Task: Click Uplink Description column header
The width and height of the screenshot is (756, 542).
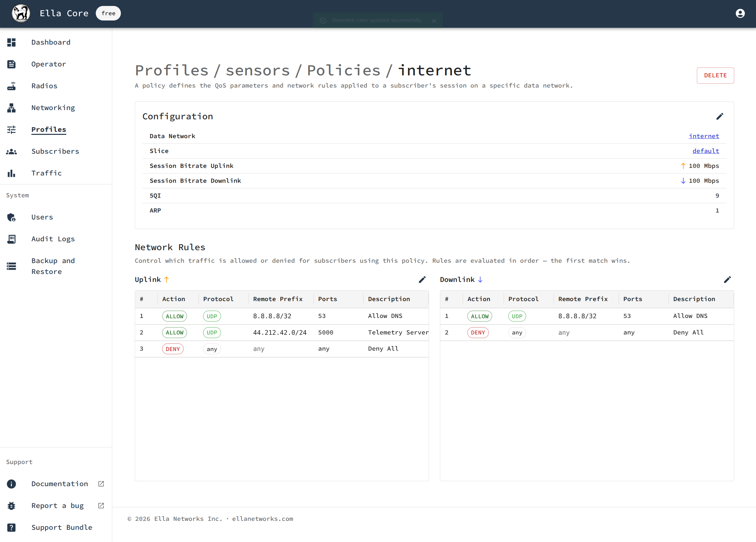Action: [389, 299]
